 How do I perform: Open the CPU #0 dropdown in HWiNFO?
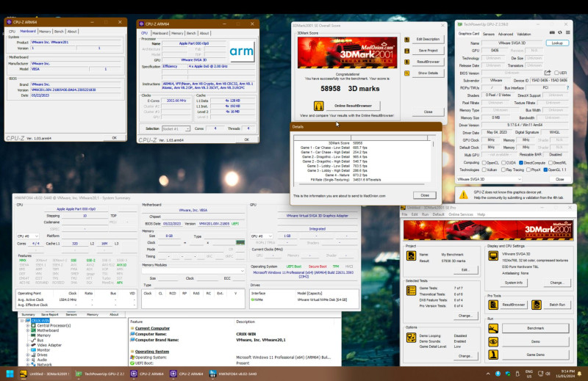pyautogui.click(x=28, y=236)
